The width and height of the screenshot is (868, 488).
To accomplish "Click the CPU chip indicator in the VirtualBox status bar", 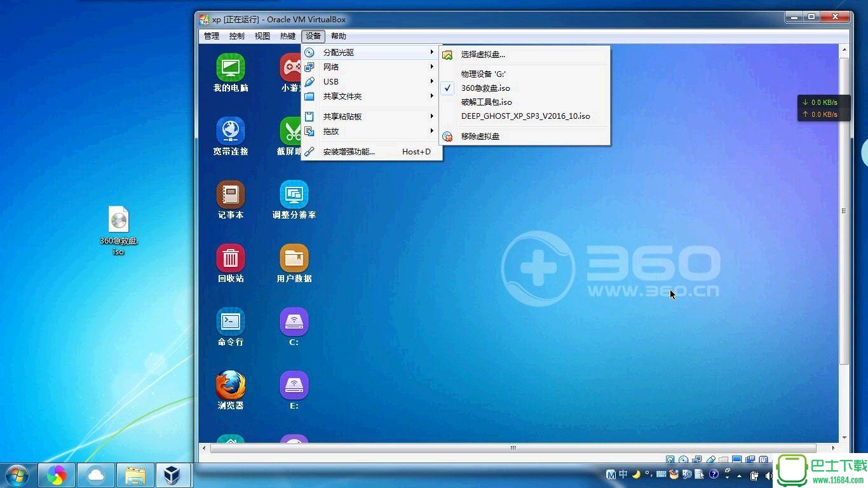I will [764, 459].
